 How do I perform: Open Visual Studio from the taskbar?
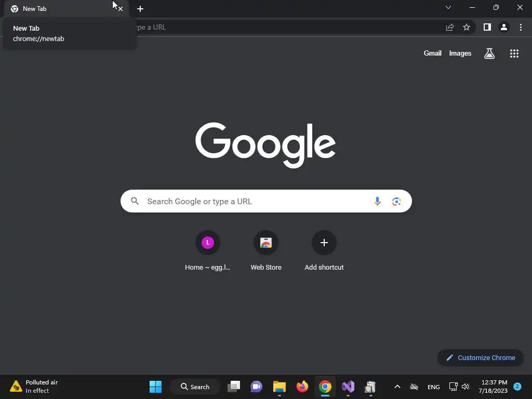[348, 387]
